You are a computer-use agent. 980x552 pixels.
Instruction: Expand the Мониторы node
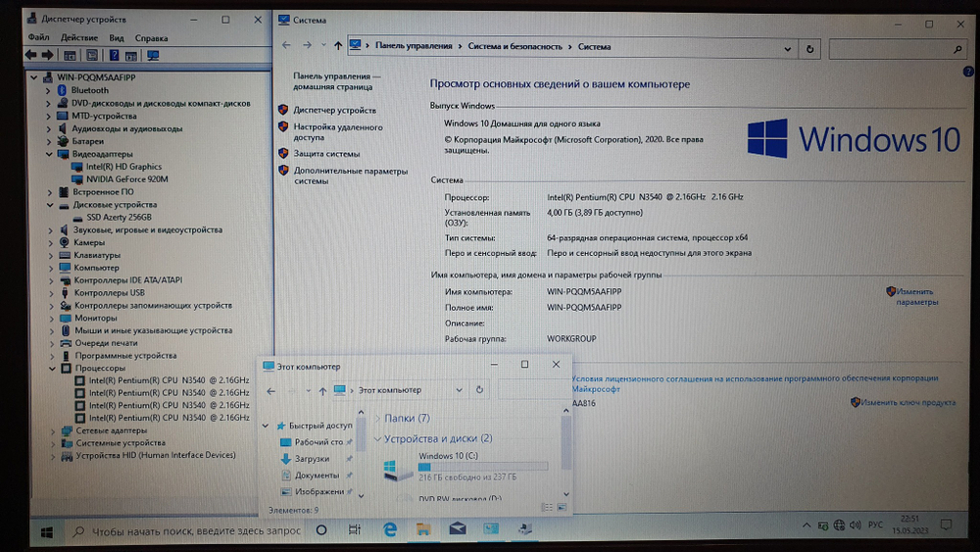point(52,319)
